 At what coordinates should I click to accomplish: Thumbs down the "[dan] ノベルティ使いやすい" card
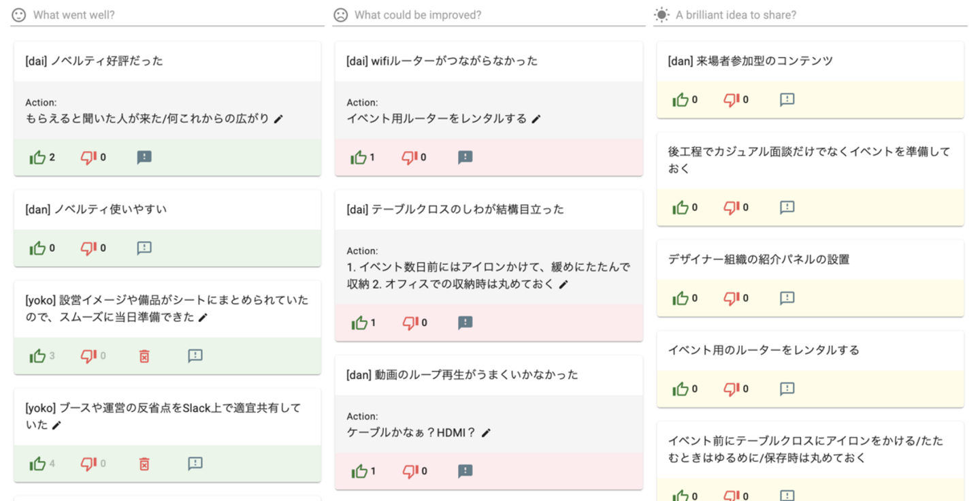coord(88,248)
